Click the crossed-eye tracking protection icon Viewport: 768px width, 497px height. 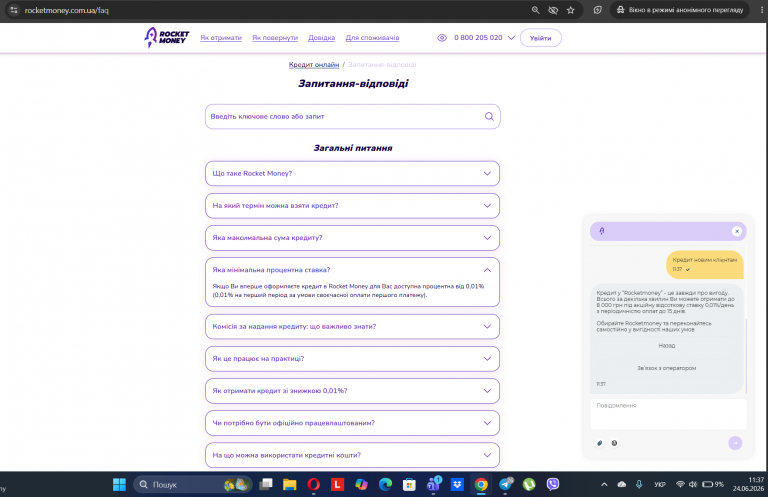click(553, 10)
